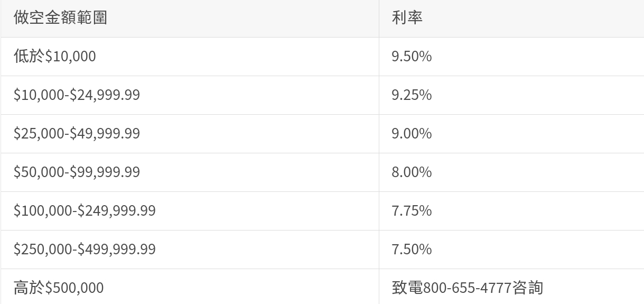
Task: Select the $50,000-$99,999.99 range cell
Action: click(x=77, y=172)
